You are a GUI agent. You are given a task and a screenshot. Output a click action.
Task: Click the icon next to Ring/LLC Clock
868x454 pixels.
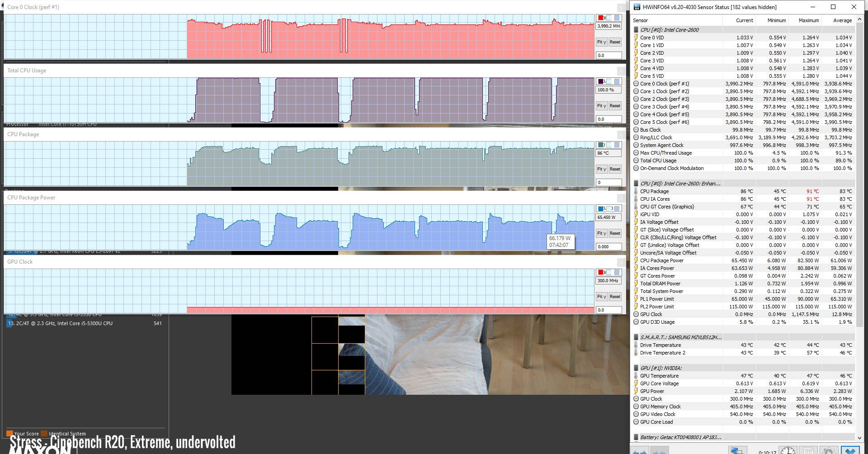pyautogui.click(x=636, y=137)
